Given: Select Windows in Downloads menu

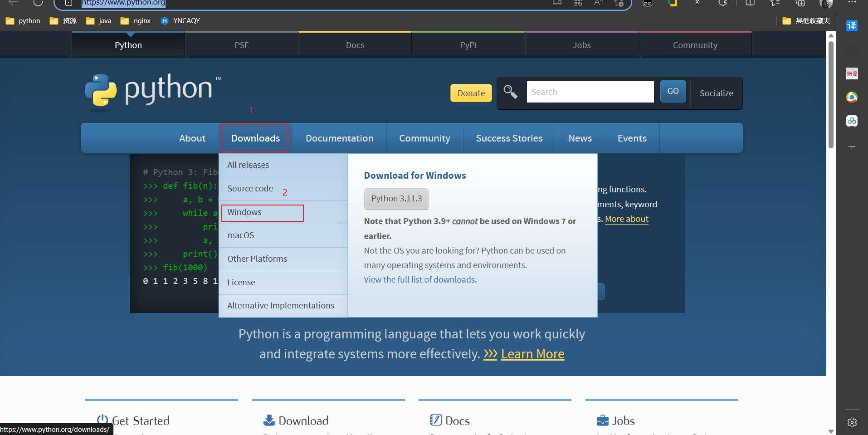Looking at the screenshot, I should point(244,212).
